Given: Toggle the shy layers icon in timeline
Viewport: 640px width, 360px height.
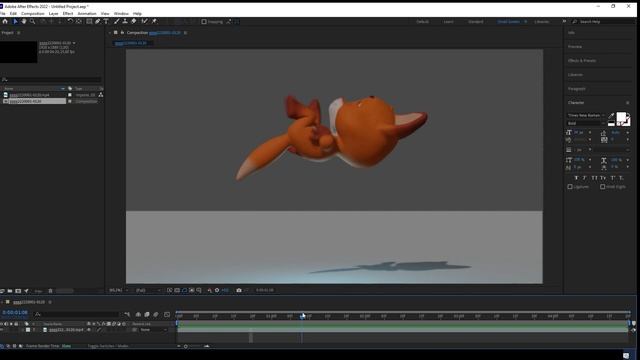Looking at the screenshot, I should [138, 314].
